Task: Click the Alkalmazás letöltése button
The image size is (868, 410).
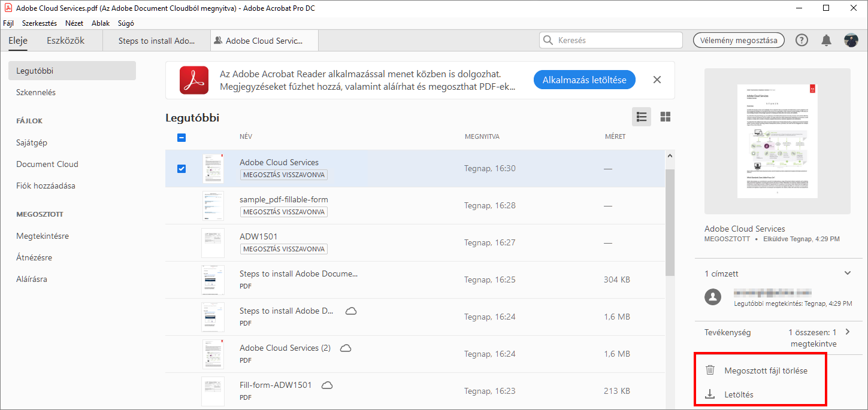Action: pos(584,80)
